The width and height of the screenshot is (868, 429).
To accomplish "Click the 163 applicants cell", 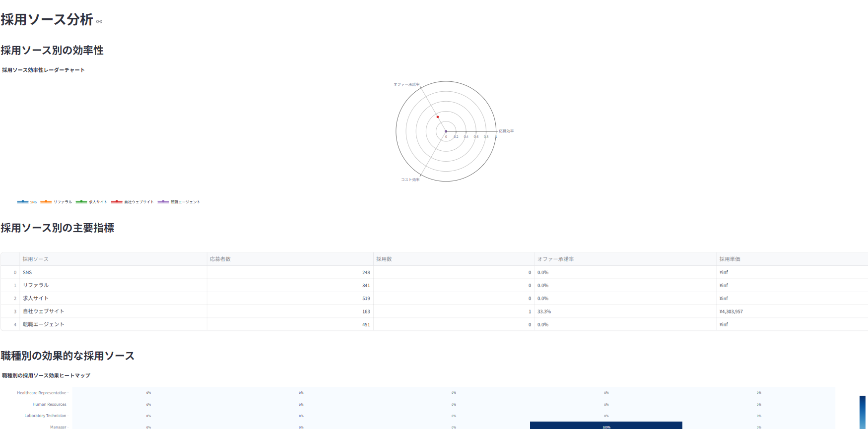I will pos(290,311).
